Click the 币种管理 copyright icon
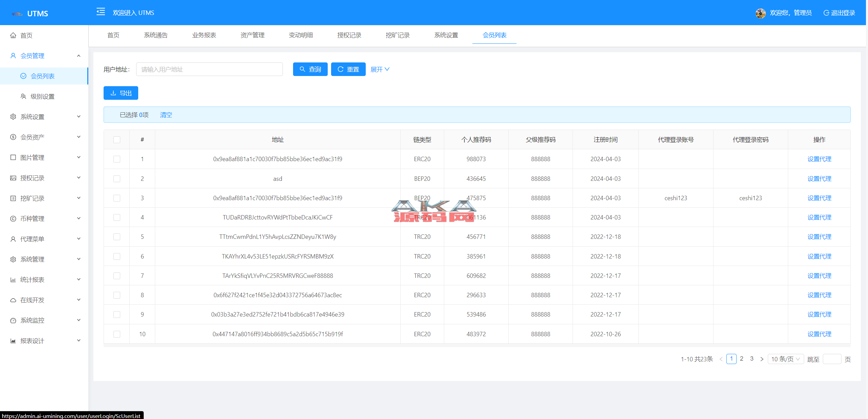 [13, 218]
